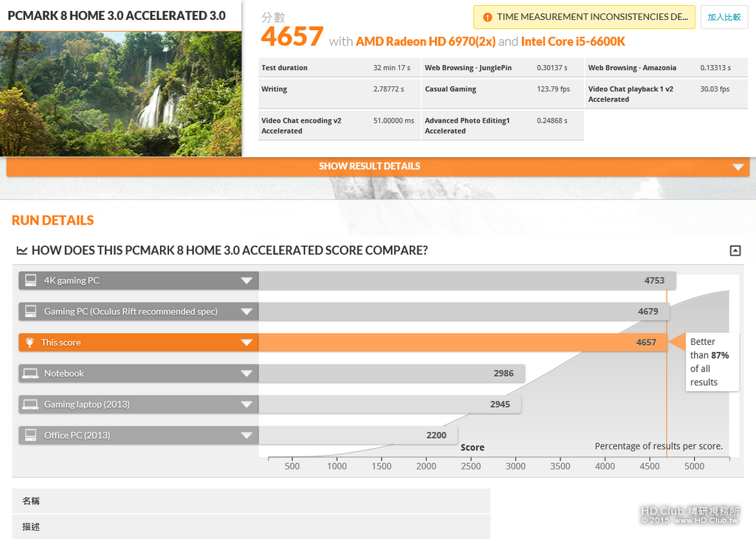Click the laptop icon next to Notebook
Viewport: 756px width, 539px height.
30,373
